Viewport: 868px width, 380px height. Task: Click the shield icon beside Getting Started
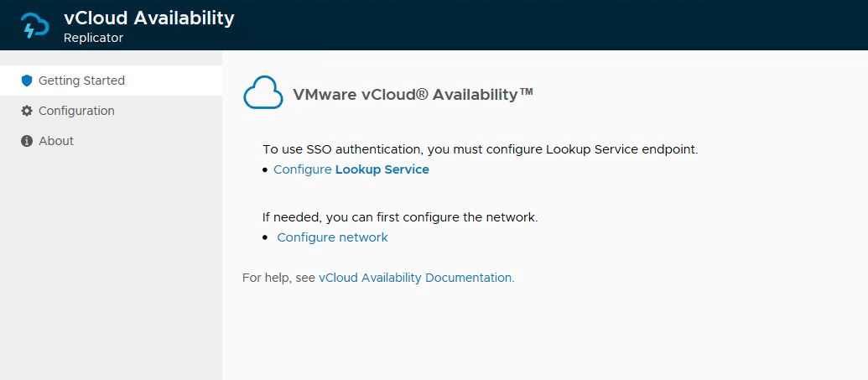[27, 81]
